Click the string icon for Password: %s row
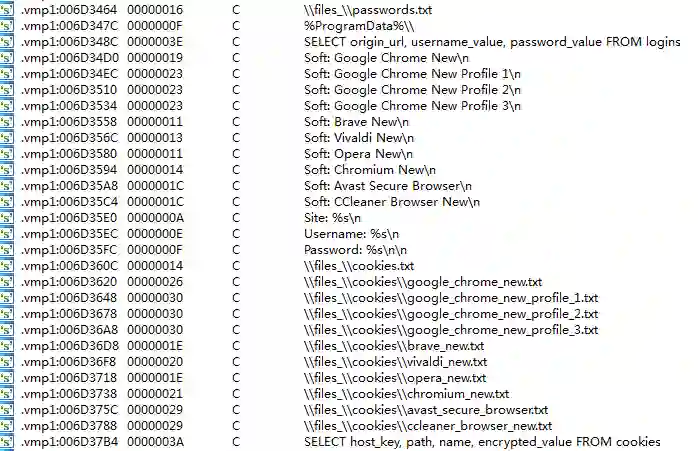The height and width of the screenshot is (451, 698). pos(8,250)
